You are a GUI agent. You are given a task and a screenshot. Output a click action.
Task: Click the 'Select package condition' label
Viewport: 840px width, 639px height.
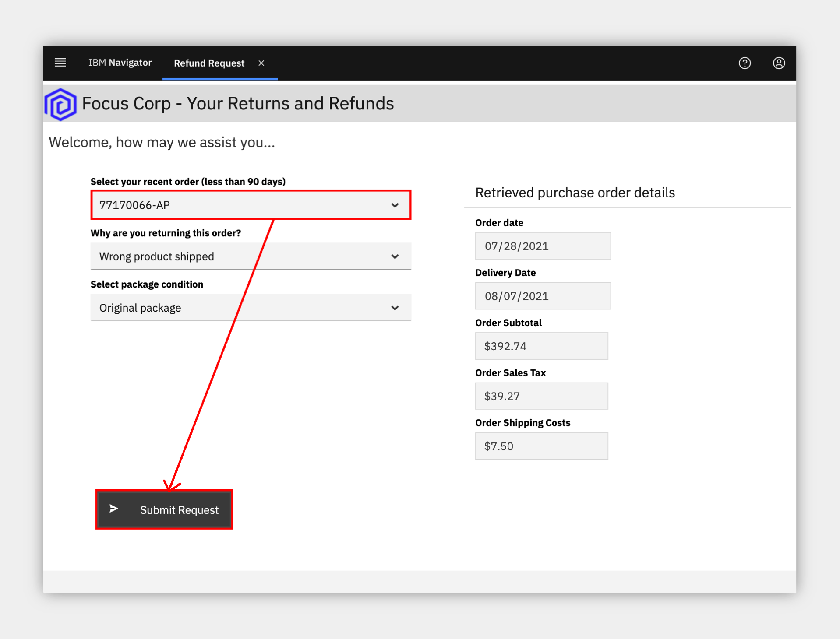(147, 284)
